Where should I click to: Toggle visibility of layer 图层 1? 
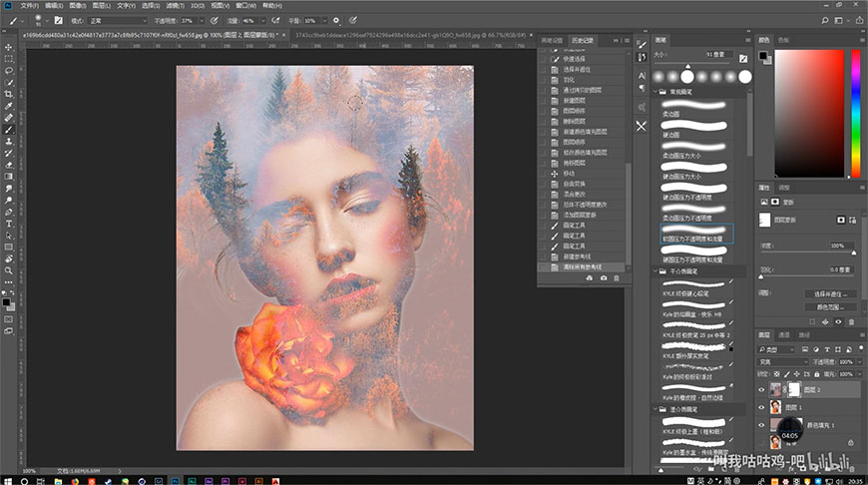coord(763,408)
